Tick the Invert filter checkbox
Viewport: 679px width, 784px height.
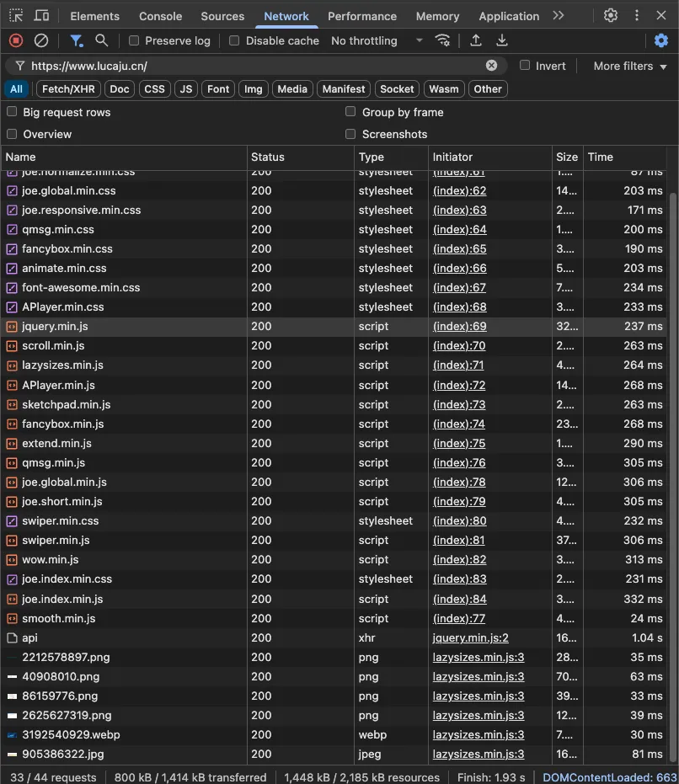coord(524,66)
